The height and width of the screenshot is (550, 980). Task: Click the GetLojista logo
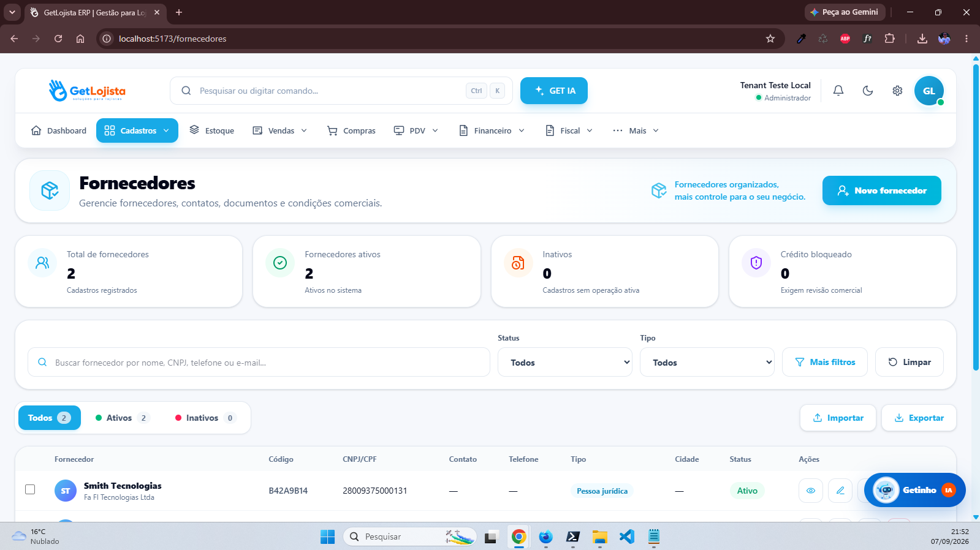point(87,91)
